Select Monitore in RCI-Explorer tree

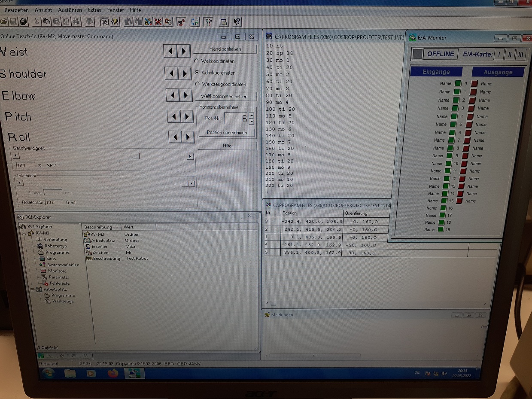57,271
